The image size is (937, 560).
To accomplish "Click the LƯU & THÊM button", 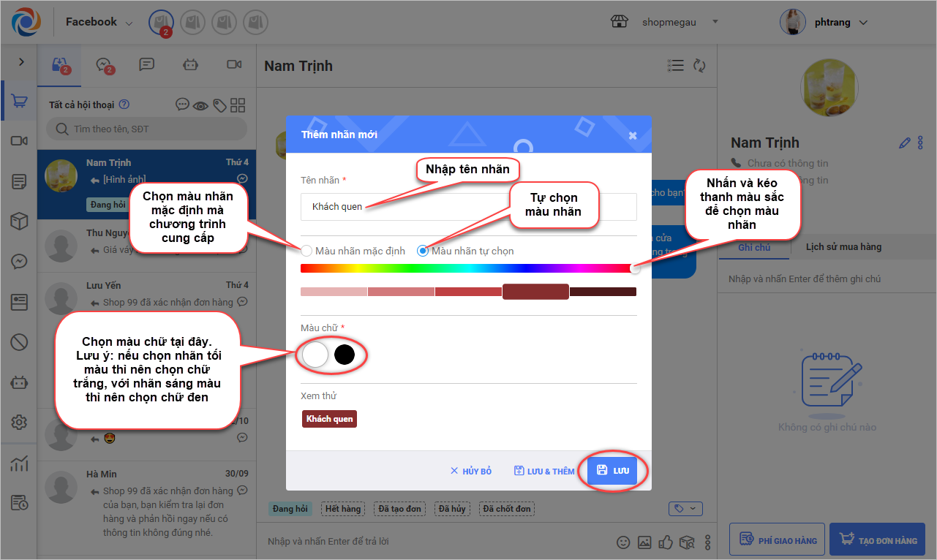I will coord(544,472).
